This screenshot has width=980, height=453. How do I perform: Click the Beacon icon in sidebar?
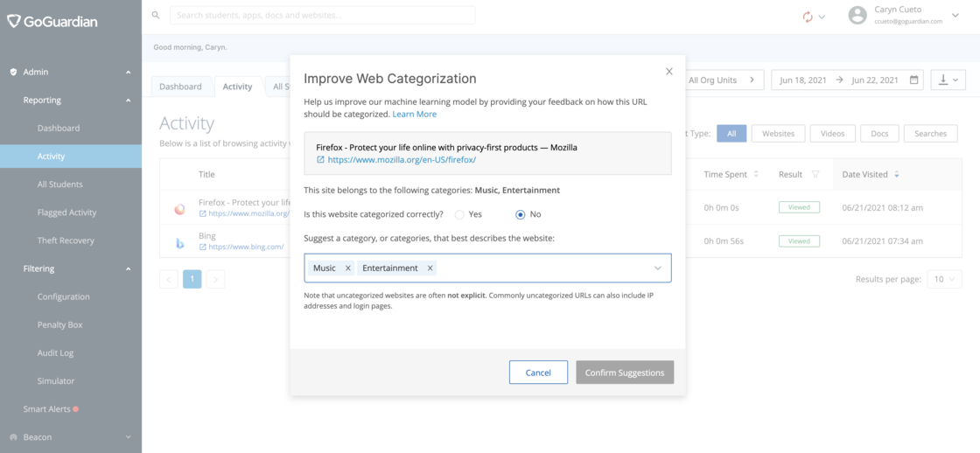(13, 436)
